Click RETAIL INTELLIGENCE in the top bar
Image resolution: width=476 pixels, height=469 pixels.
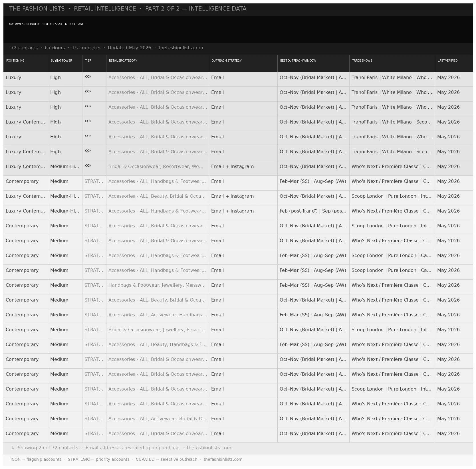[105, 9]
